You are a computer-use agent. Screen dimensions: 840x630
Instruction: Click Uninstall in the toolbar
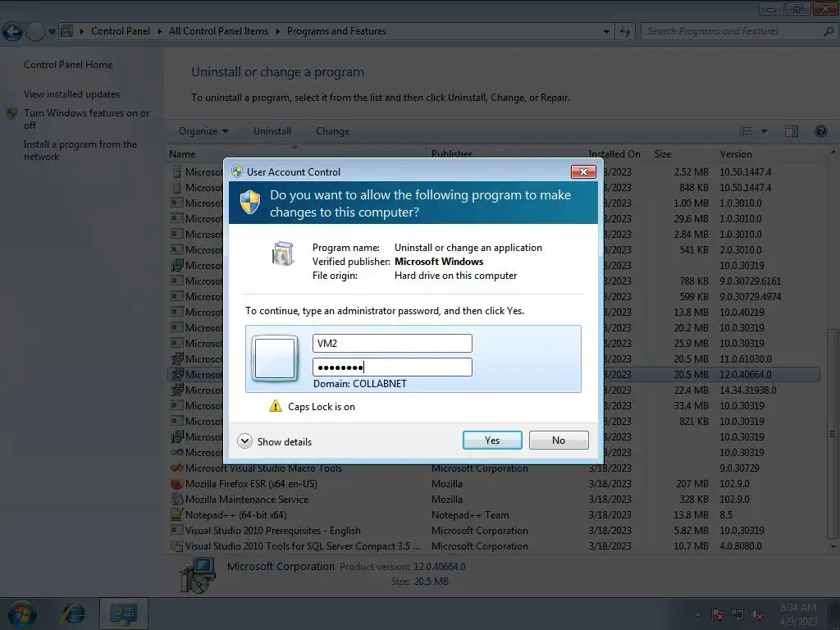click(x=272, y=131)
